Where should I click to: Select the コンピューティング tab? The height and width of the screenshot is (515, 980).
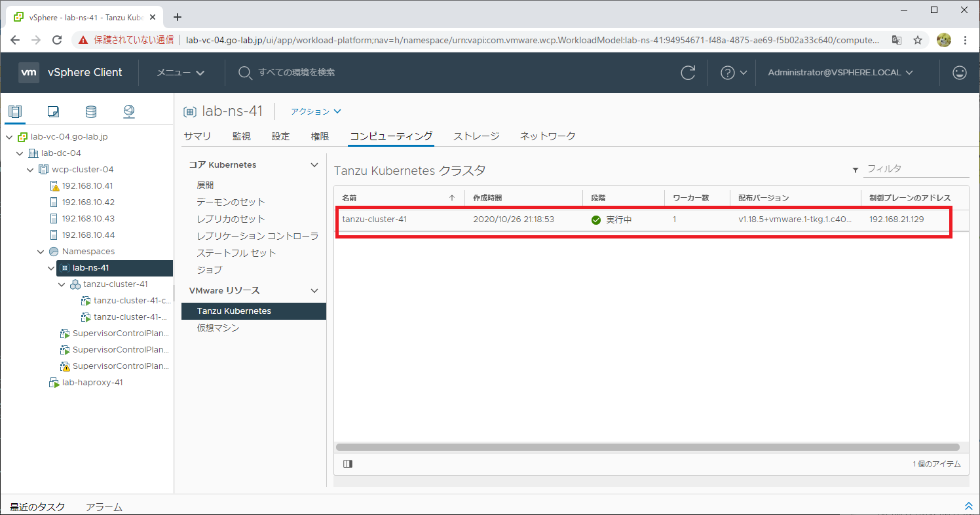(391, 136)
